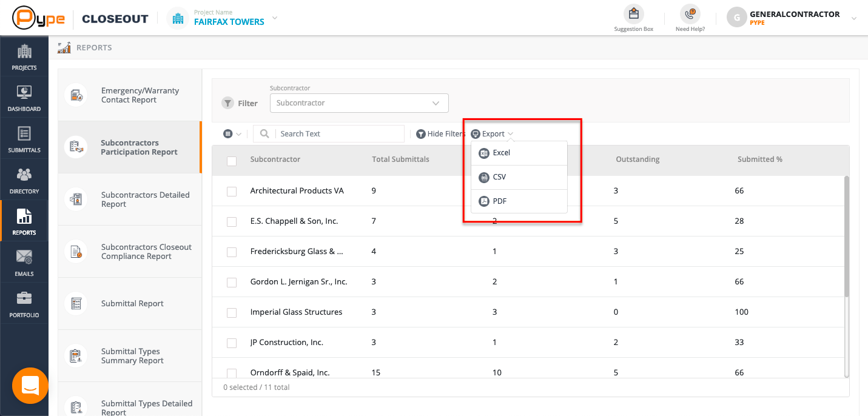Click the Suggestion Box icon

pos(633,14)
